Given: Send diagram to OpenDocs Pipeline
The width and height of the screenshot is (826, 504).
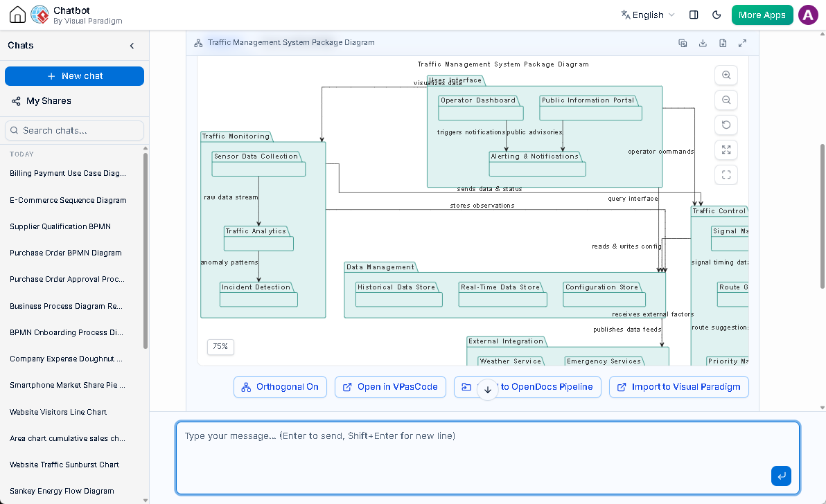Looking at the screenshot, I should click(x=527, y=387).
